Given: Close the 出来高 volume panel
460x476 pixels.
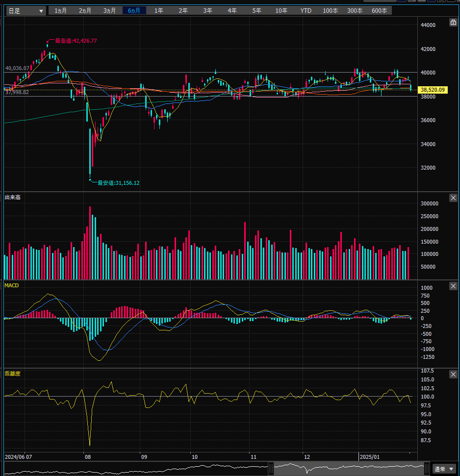Looking at the screenshot, I should point(453,198).
